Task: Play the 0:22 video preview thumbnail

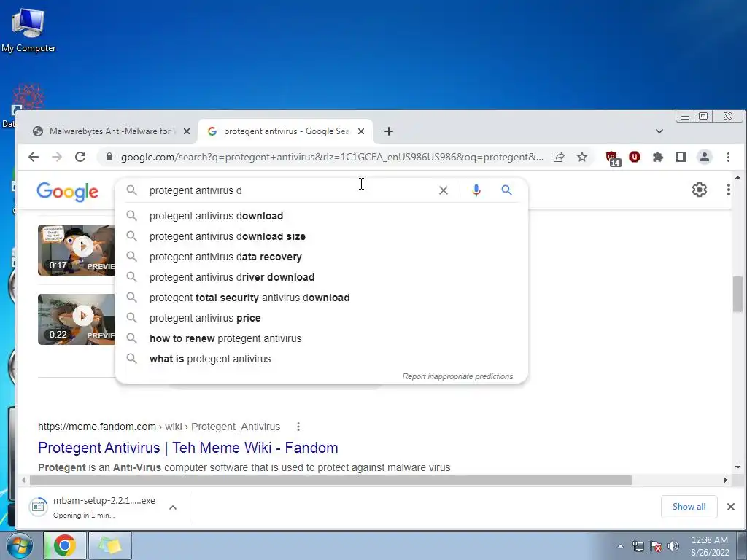Action: click(x=76, y=319)
